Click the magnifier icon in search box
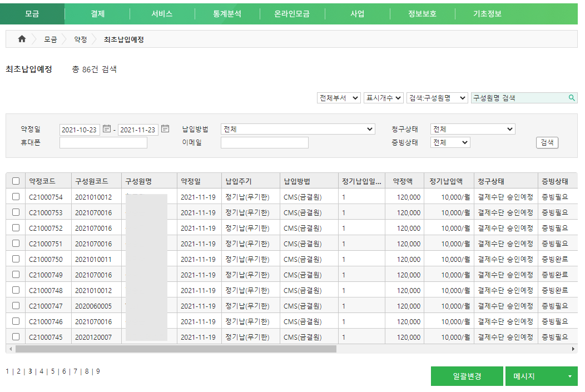This screenshot has height=392, width=585. pos(572,98)
